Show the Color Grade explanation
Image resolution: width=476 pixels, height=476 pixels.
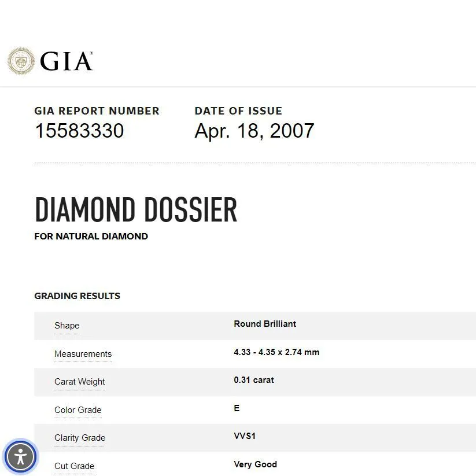pos(78,410)
